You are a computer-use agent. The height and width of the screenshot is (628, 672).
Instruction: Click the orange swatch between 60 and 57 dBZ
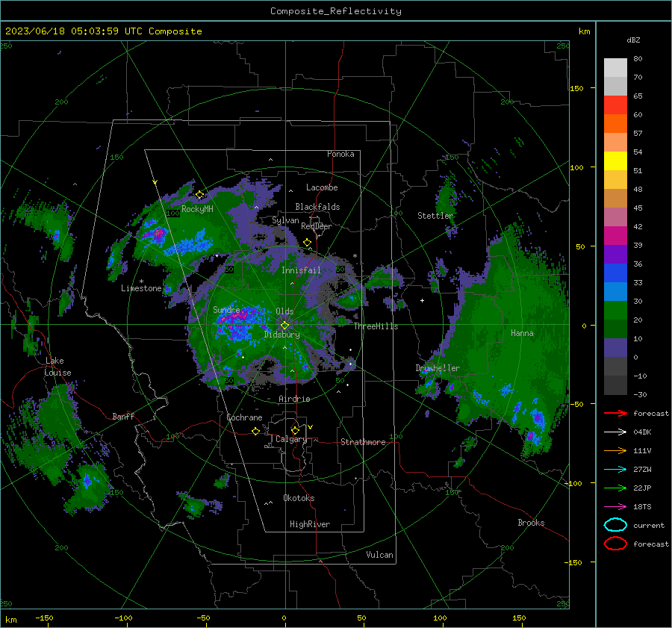pyautogui.click(x=615, y=124)
